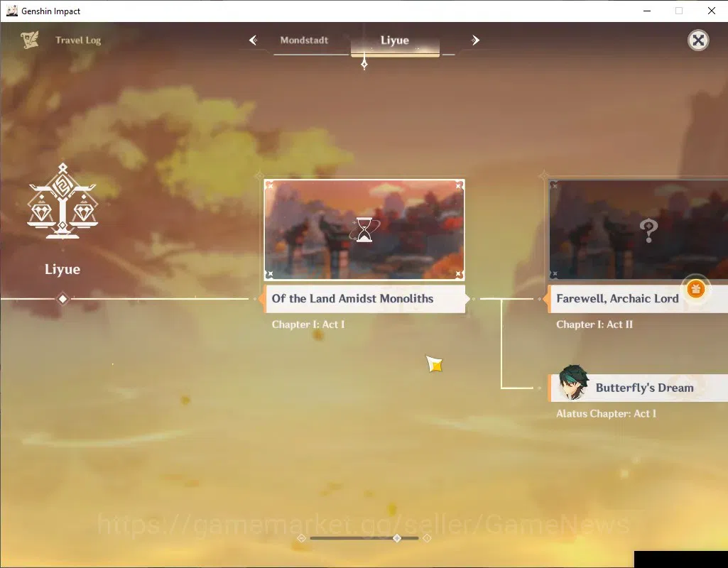Click the Travel Log title text
The width and height of the screenshot is (728, 568).
78,40
